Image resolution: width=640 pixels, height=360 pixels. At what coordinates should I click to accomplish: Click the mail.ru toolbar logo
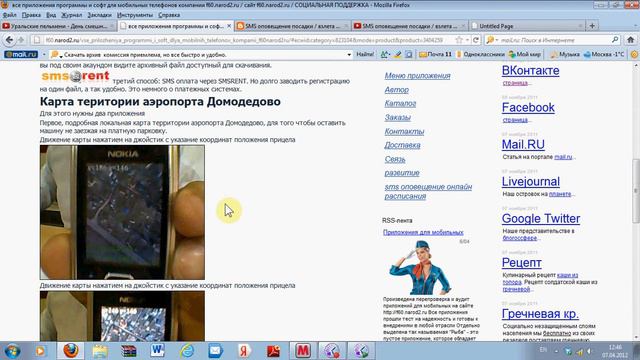tap(21, 54)
